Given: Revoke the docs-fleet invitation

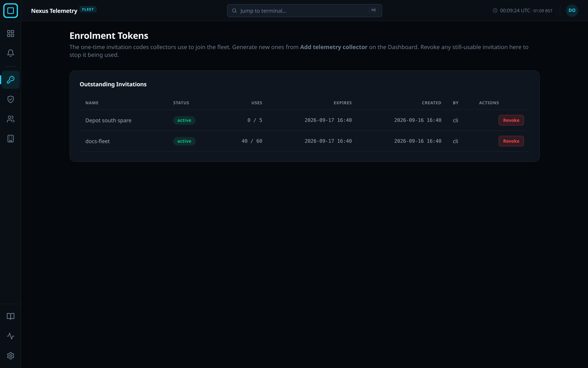Looking at the screenshot, I should point(511,141).
